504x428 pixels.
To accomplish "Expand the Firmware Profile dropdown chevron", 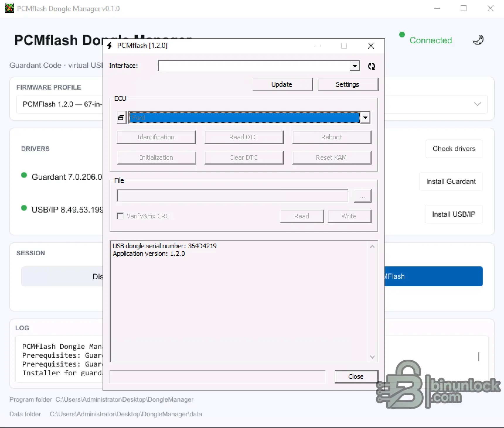I will (x=478, y=104).
